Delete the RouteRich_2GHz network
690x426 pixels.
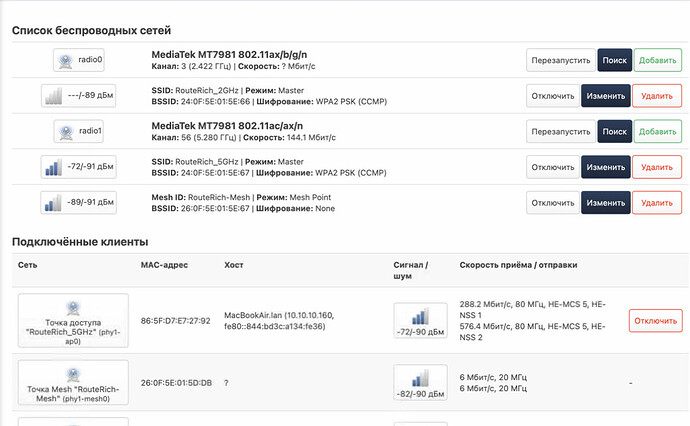click(x=657, y=96)
